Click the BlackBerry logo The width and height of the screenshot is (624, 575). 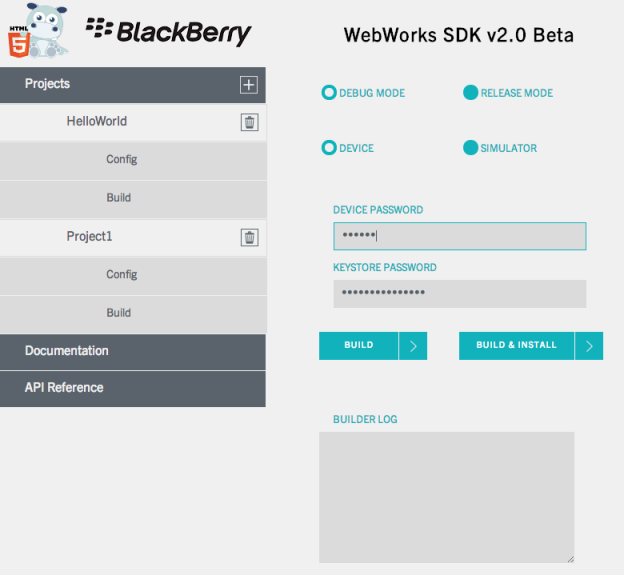(168, 32)
